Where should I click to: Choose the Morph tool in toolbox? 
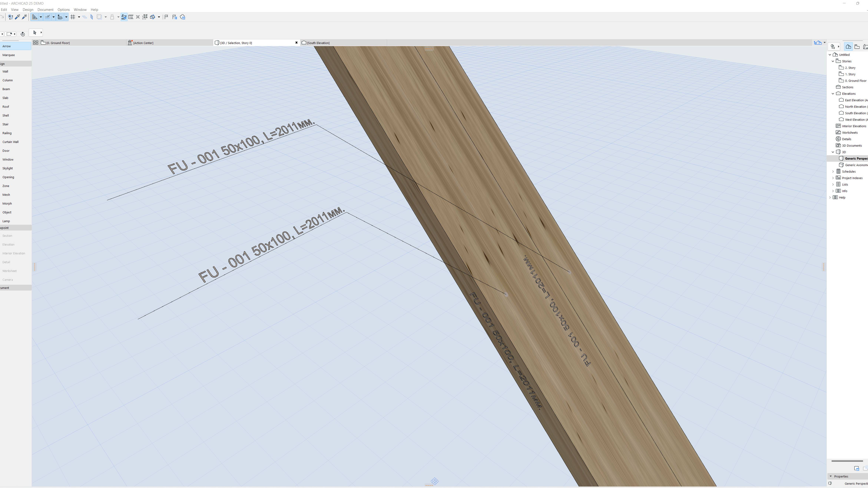click(7, 204)
